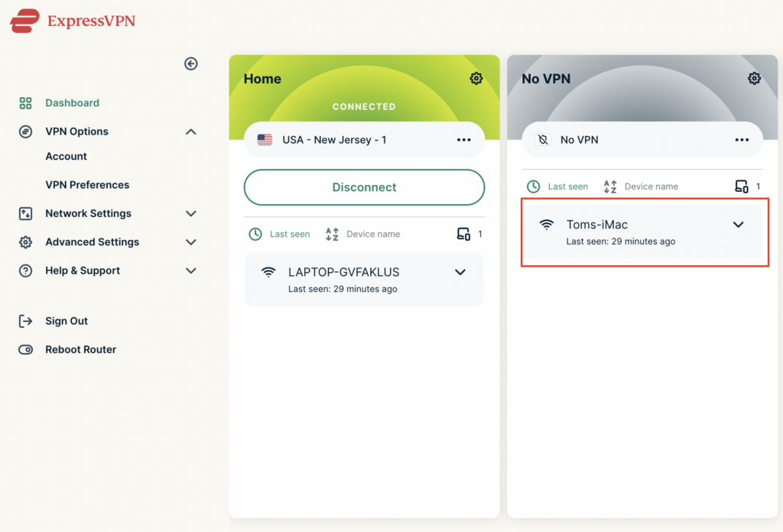783x532 pixels.
Task: Collapse the sidebar with the back arrow
Action: [x=190, y=64]
